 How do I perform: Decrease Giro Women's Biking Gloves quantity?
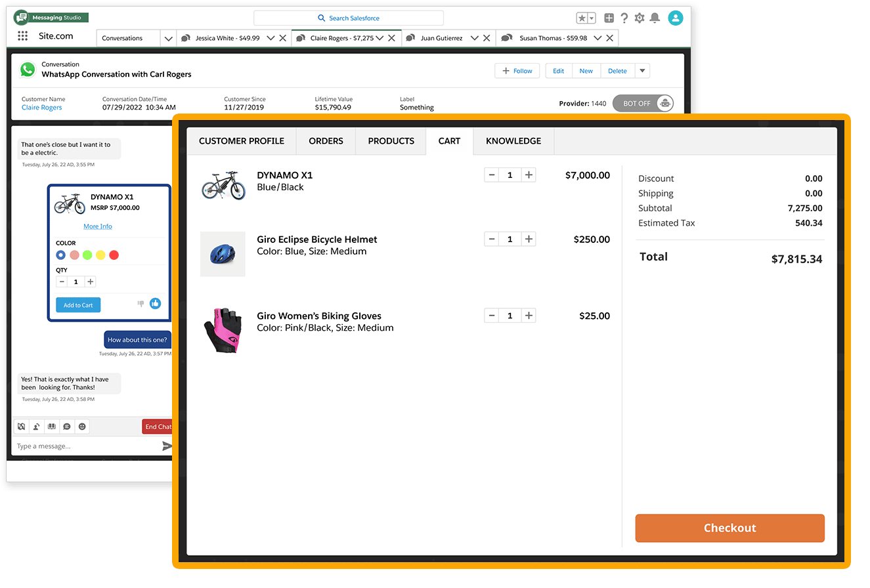(x=491, y=316)
